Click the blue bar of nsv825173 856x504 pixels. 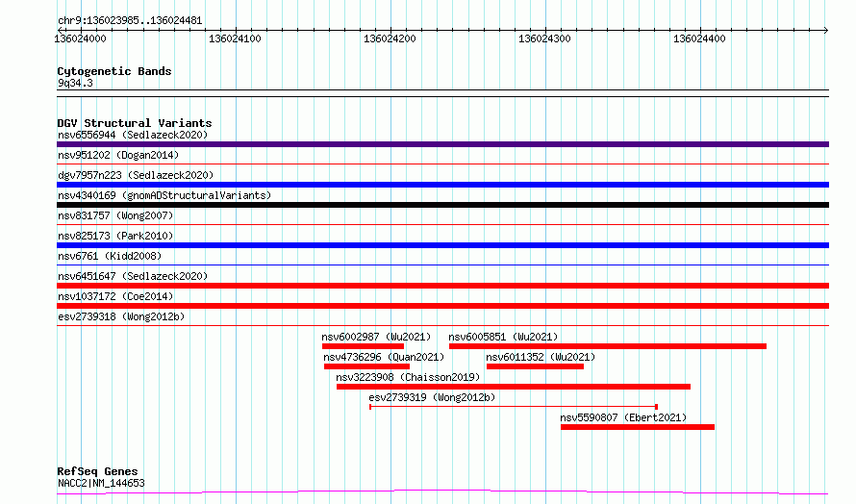[442, 245]
